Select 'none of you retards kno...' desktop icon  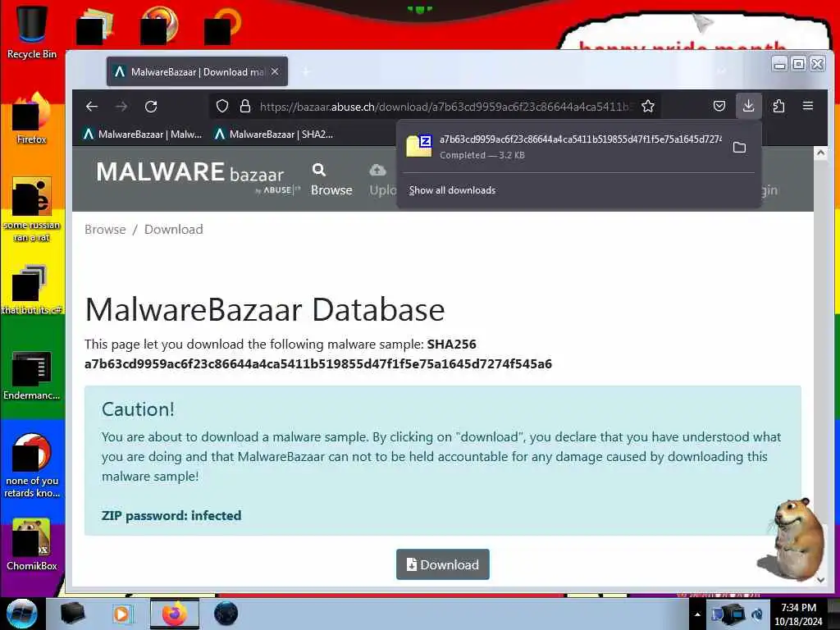pyautogui.click(x=32, y=465)
